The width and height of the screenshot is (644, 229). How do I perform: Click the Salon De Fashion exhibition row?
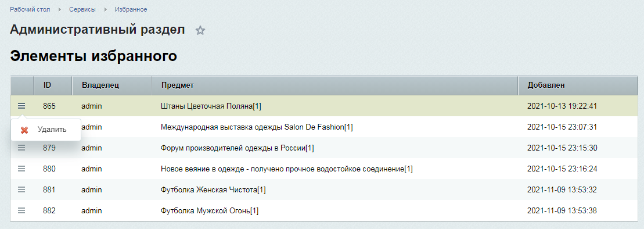pos(323,127)
